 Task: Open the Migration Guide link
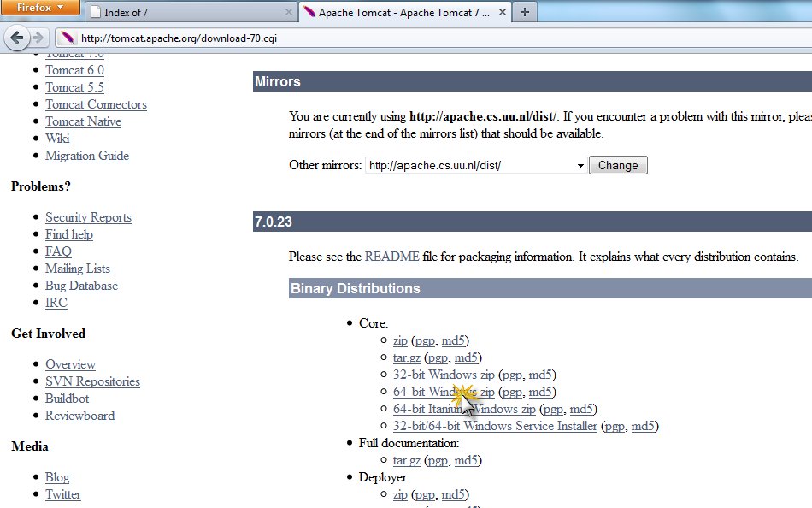pos(86,156)
